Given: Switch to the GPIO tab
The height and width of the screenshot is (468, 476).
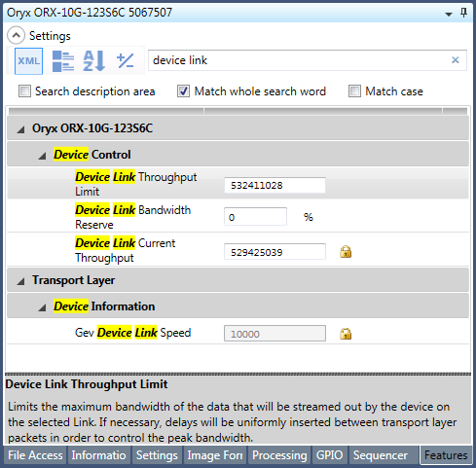Looking at the screenshot, I should point(329,455).
